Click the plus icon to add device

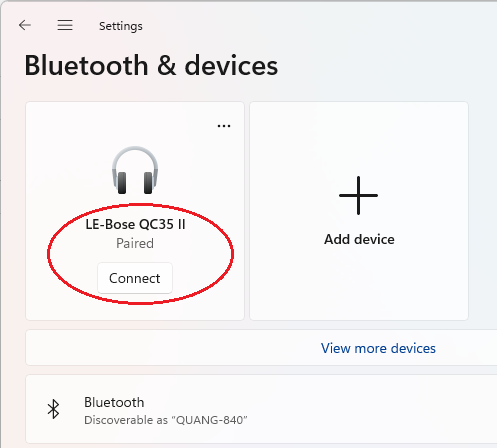pyautogui.click(x=358, y=195)
